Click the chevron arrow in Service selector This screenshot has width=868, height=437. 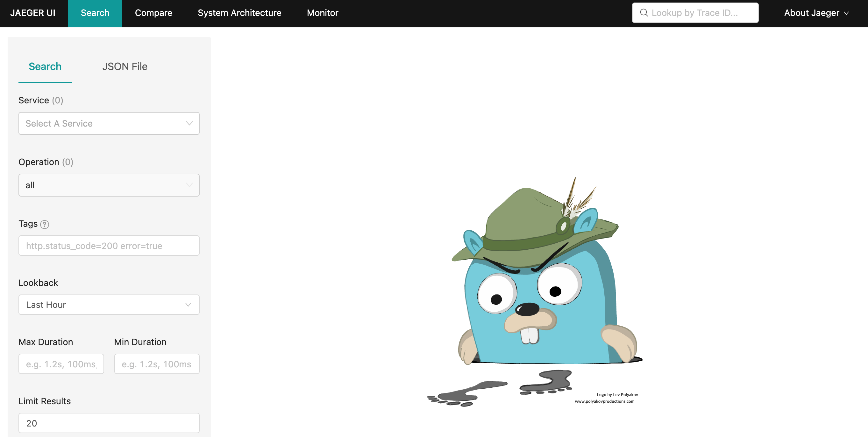[189, 123]
